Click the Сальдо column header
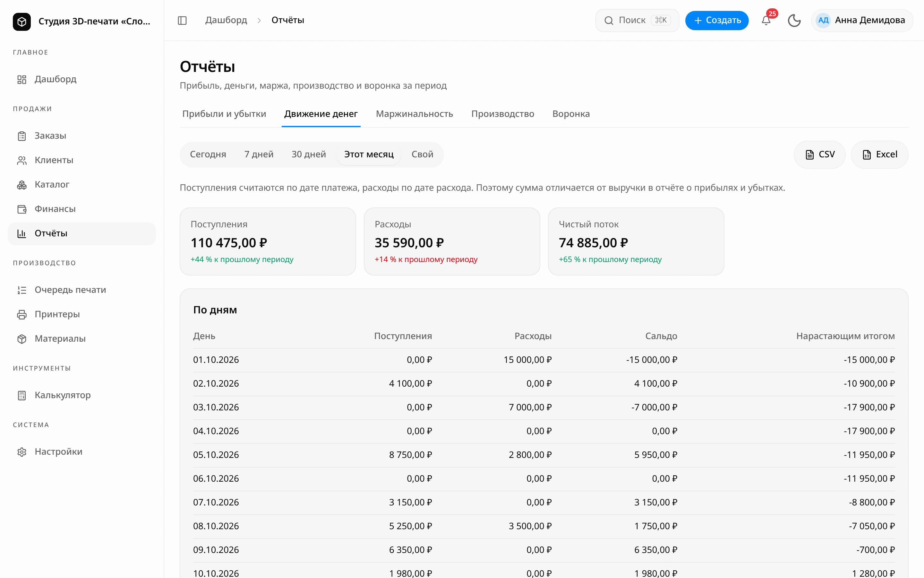924x578 pixels. pos(661,336)
